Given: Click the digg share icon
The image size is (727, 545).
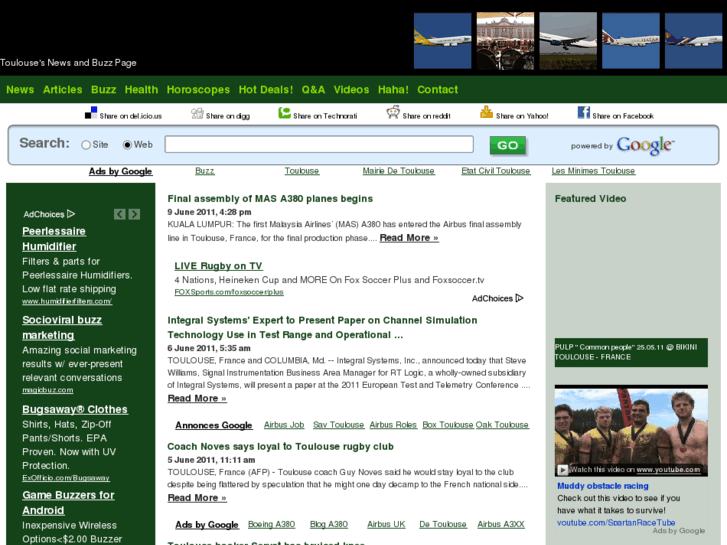Looking at the screenshot, I should (198, 113).
